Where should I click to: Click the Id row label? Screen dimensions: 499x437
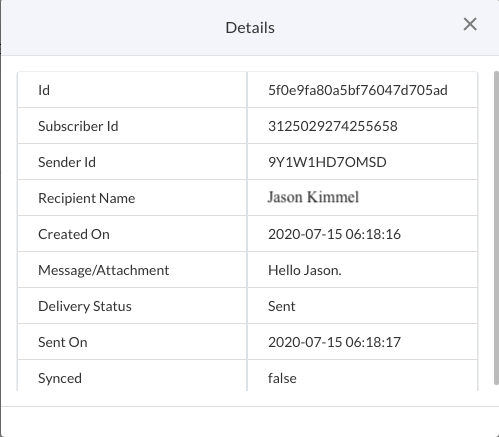pyautogui.click(x=44, y=90)
